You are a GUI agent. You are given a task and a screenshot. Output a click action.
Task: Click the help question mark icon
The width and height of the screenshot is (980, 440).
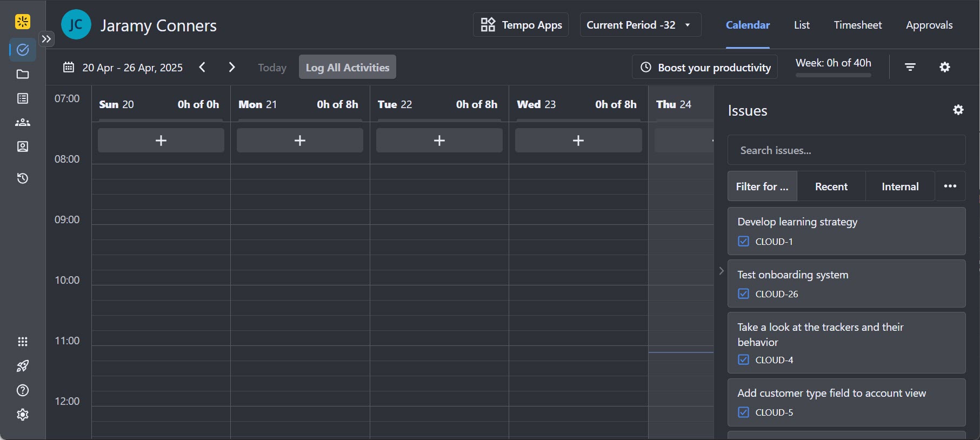(23, 390)
